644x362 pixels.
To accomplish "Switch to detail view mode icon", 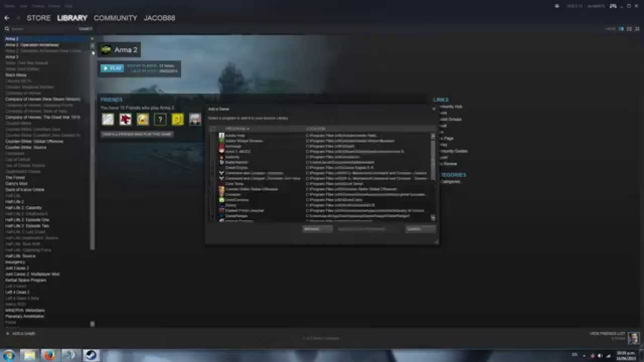I will click(x=622, y=29).
